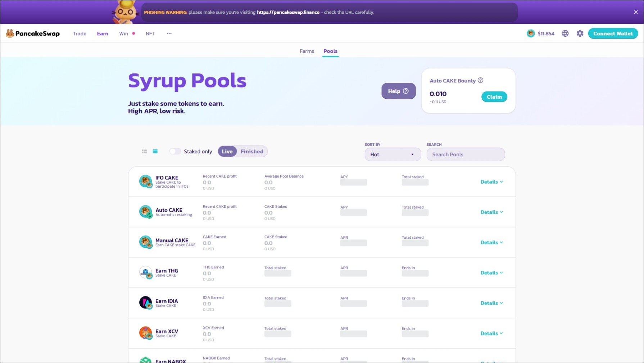Switch to list view icon
The width and height of the screenshot is (644, 363).
[155, 152]
